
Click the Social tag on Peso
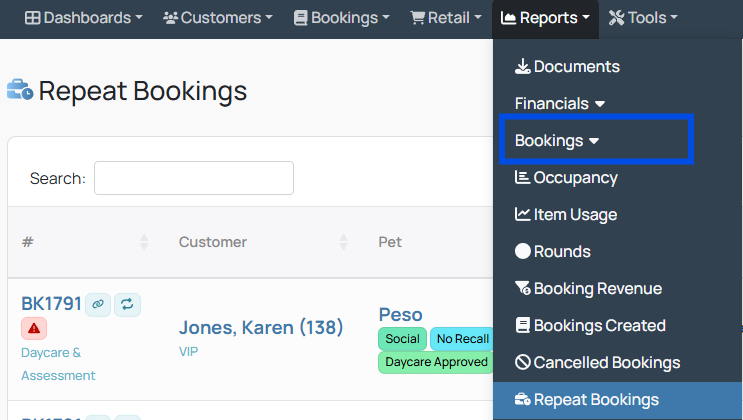click(x=402, y=339)
